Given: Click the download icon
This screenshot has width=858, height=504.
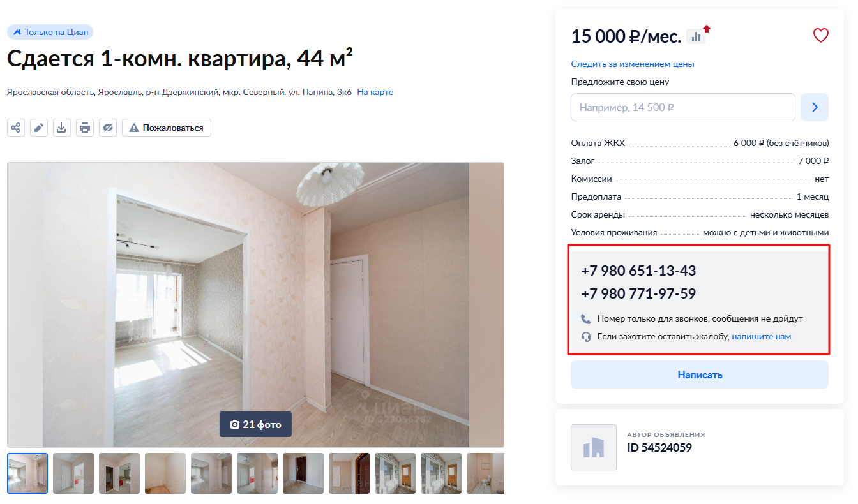Looking at the screenshot, I should pos(62,128).
